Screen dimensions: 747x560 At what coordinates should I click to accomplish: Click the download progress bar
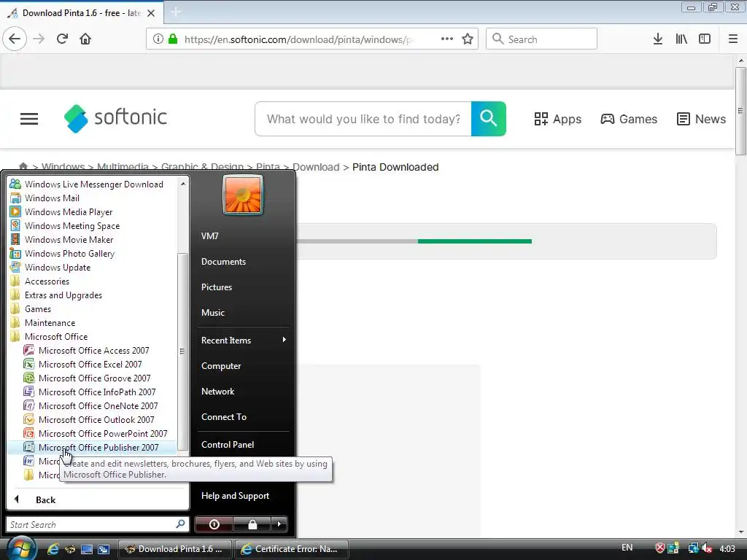click(x=414, y=241)
